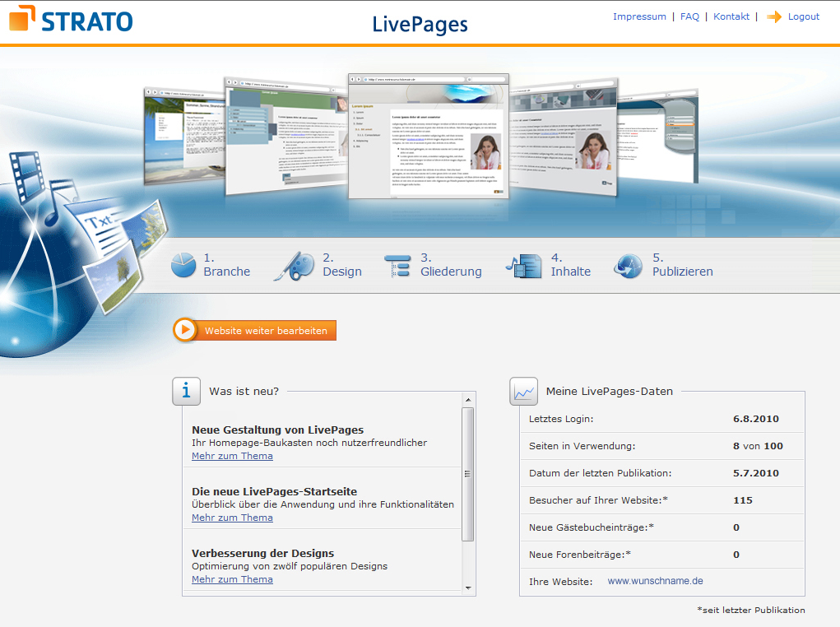Click the chart icon beside Meine LivePages-Daten
The image size is (840, 627).
point(523,392)
